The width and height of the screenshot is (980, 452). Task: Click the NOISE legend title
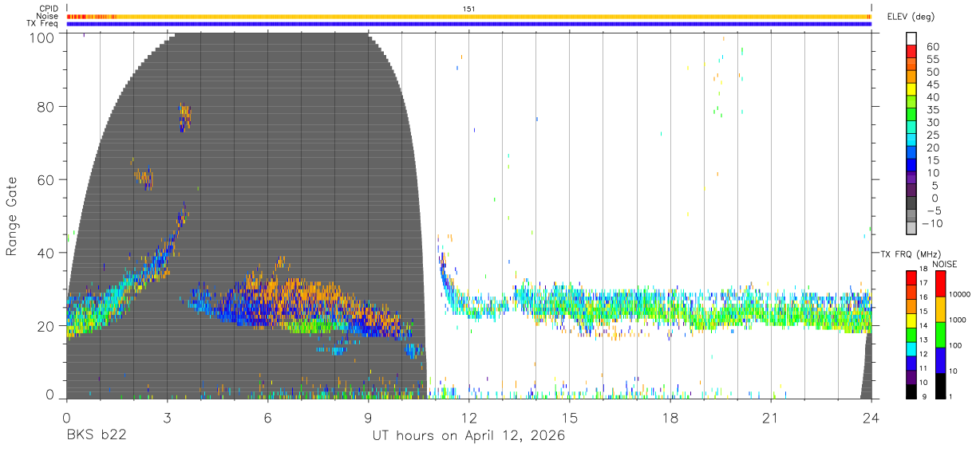tap(944, 264)
